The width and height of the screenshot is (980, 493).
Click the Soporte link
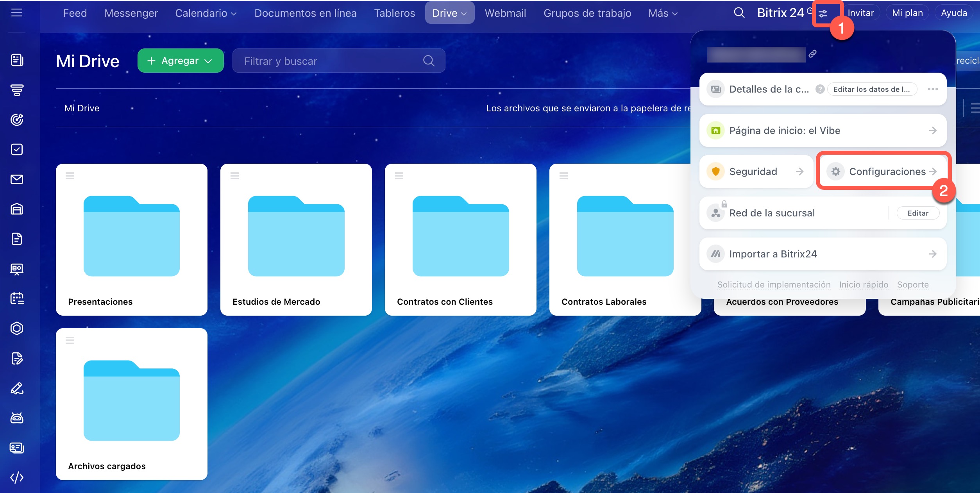click(x=912, y=284)
